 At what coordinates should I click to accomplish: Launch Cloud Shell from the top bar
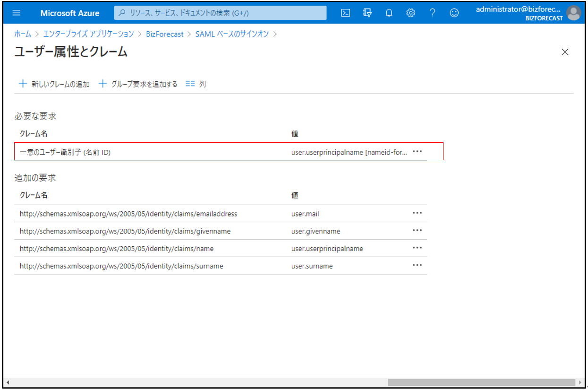tap(346, 13)
